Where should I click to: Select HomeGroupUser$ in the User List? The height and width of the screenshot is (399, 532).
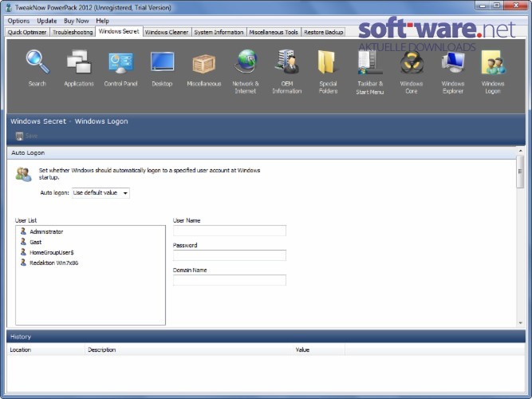[52, 253]
